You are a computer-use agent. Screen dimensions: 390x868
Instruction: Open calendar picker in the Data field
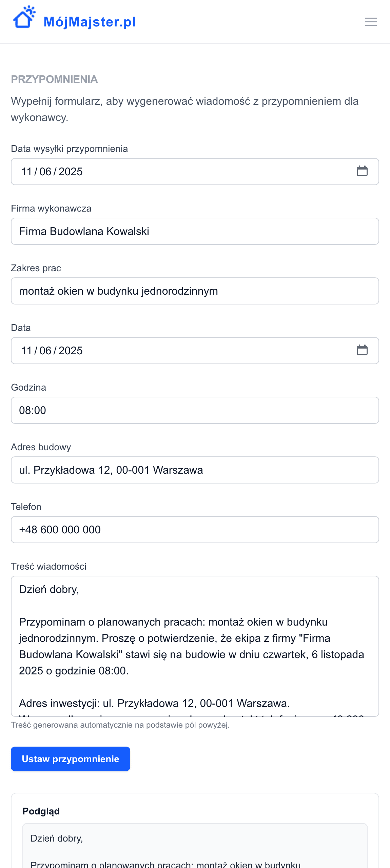(362, 350)
